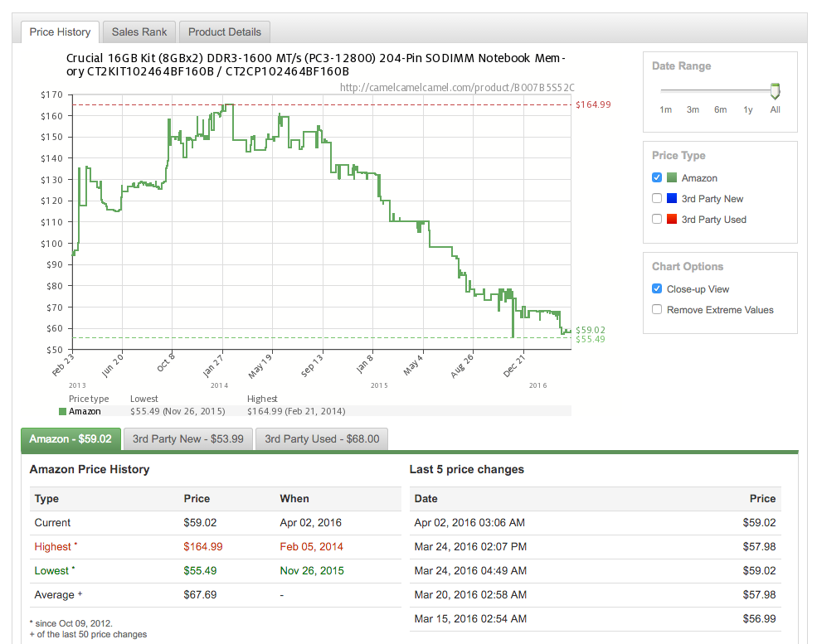Set date range to 6m

click(720, 109)
